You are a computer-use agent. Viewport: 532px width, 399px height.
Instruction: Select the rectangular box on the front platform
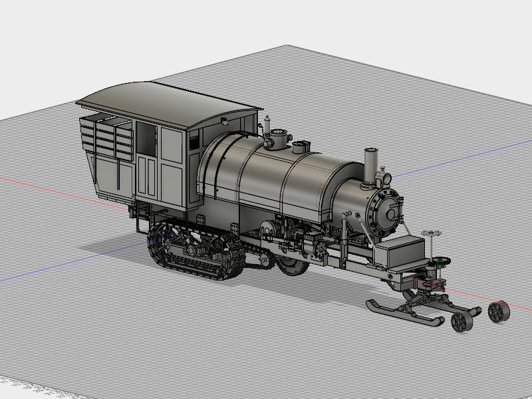[x=400, y=253]
